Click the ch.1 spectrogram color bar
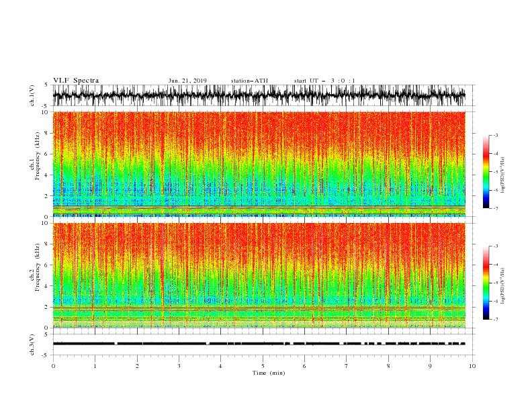Viewport: 532px width, 411px height. [x=486, y=172]
